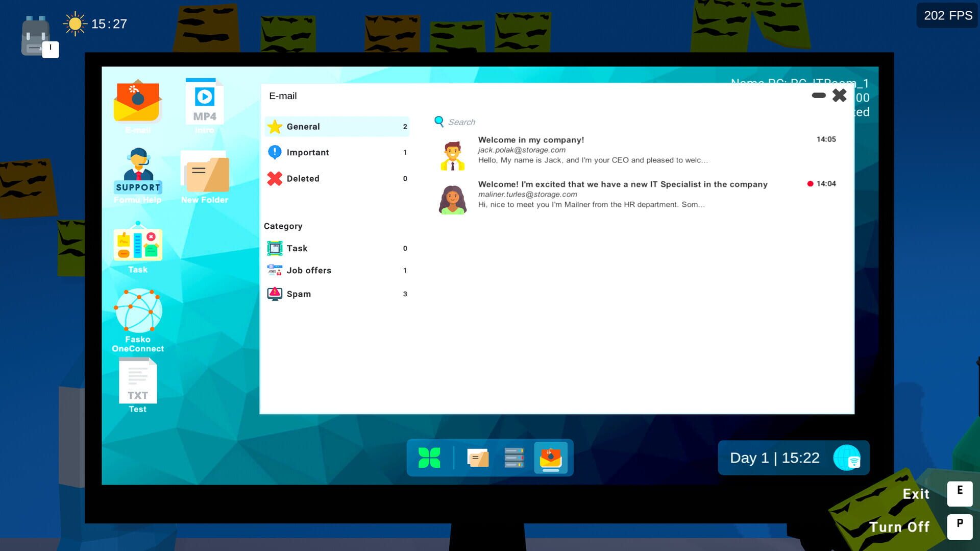View the Spam category
Viewport: 980px width, 551px height.
pos(298,294)
